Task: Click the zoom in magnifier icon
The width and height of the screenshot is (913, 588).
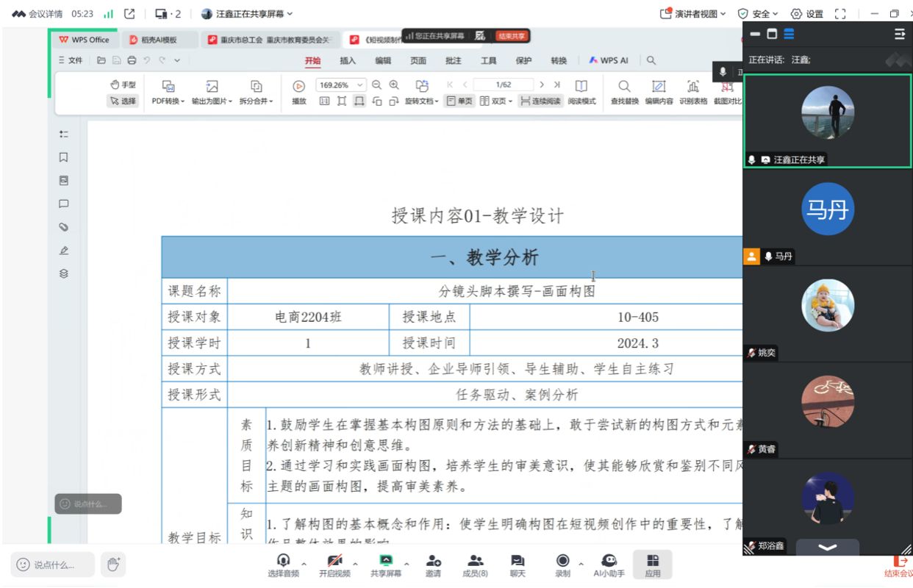Action: pos(394,85)
